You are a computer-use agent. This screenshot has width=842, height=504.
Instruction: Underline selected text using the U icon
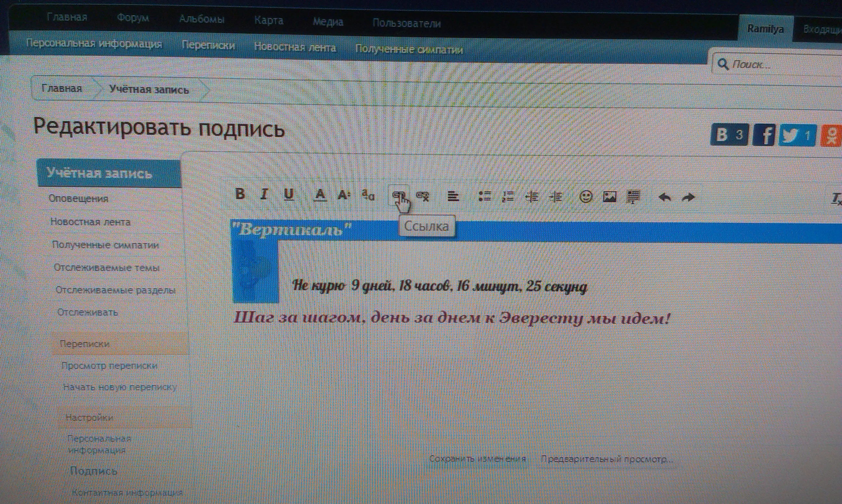tap(289, 195)
